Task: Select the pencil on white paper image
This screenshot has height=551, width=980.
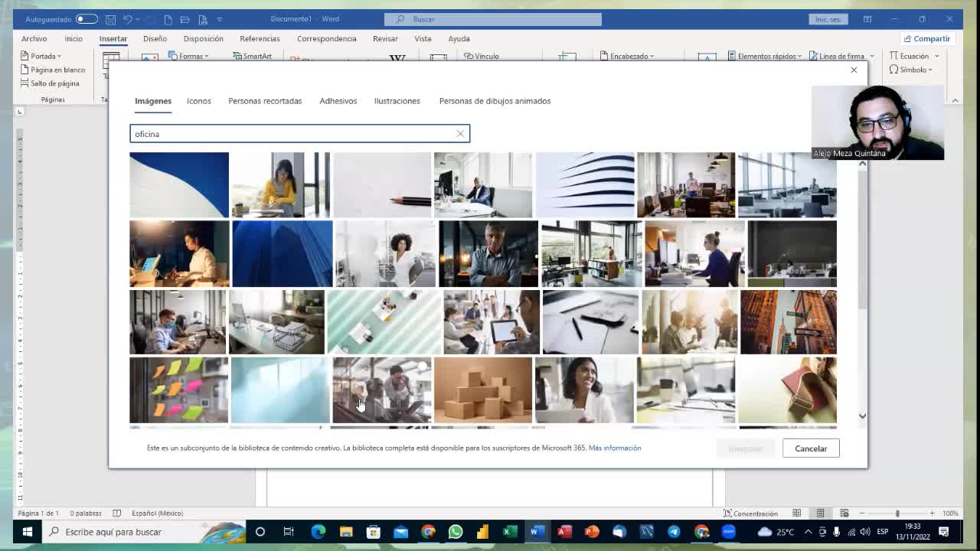Action: click(x=381, y=185)
